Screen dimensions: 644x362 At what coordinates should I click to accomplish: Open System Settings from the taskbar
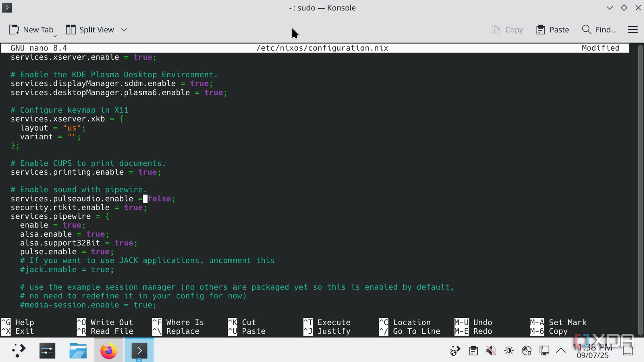(x=47, y=350)
